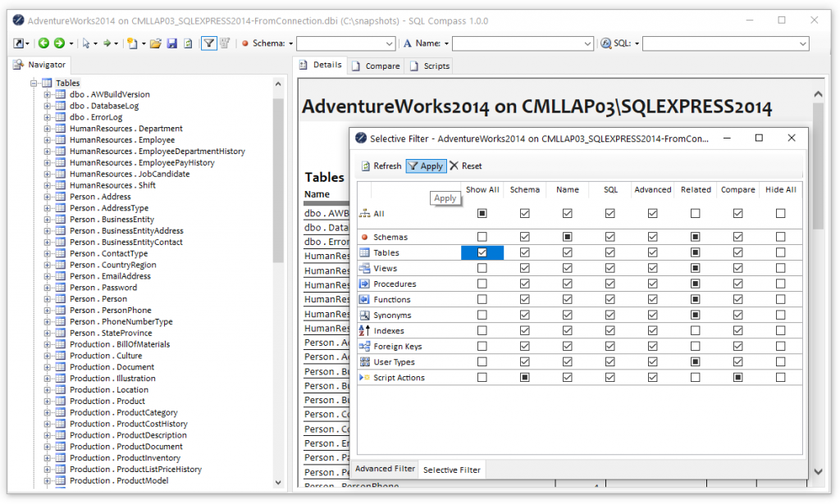
Task: Click the Apply button in Selective Filter
Action: pyautogui.click(x=426, y=166)
